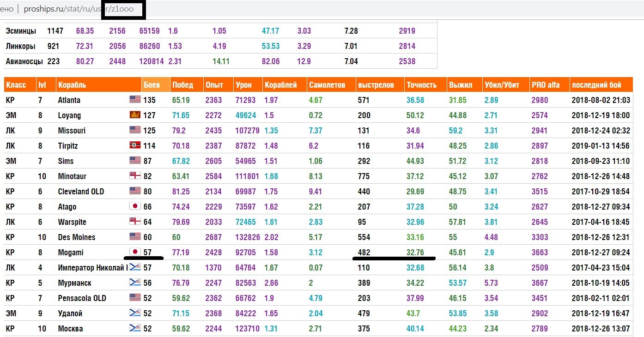Click the Japanese flag in Atago row
Image resolution: width=644 pixels, height=337 pixels.
click(135, 206)
